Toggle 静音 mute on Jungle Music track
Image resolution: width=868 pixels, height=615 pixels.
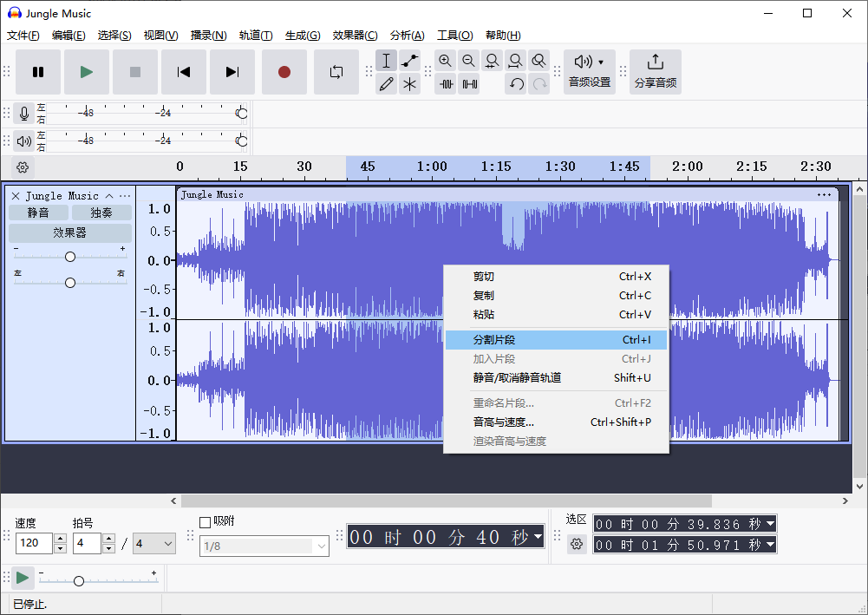38,213
